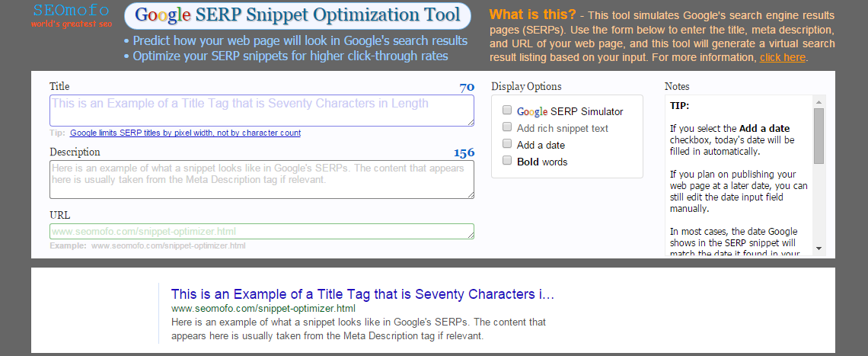The image size is (868, 356).
Task: Toggle the Bold words checkbox
Action: [507, 160]
